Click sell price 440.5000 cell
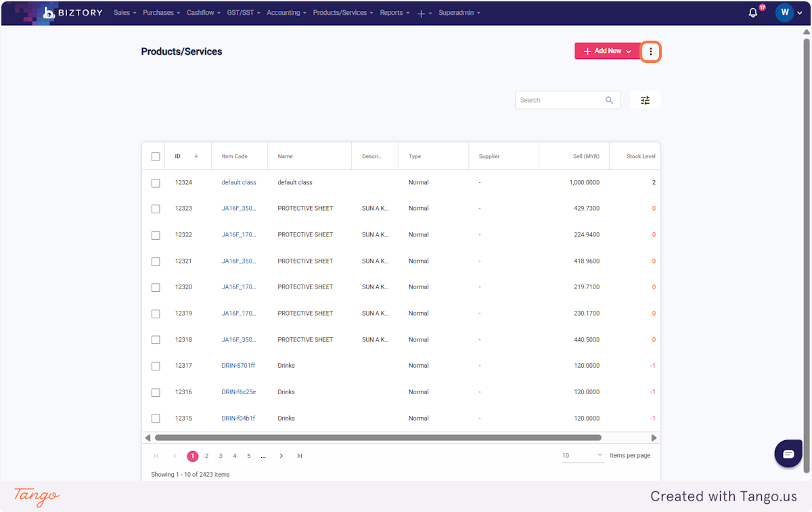The height and width of the screenshot is (512, 812). point(587,340)
